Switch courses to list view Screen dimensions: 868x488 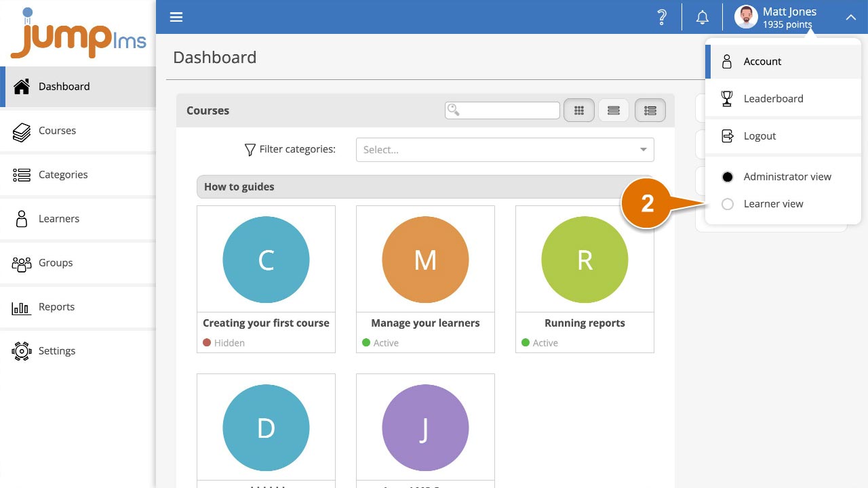click(614, 110)
